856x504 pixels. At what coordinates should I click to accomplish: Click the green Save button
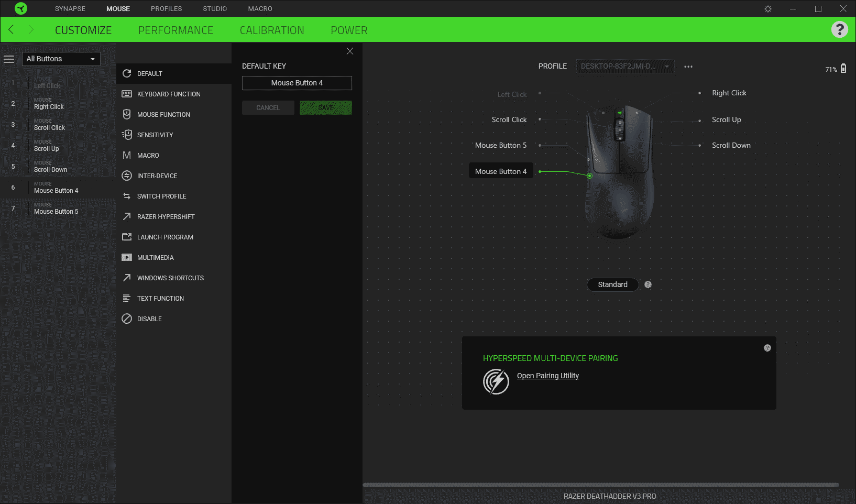tap(326, 107)
